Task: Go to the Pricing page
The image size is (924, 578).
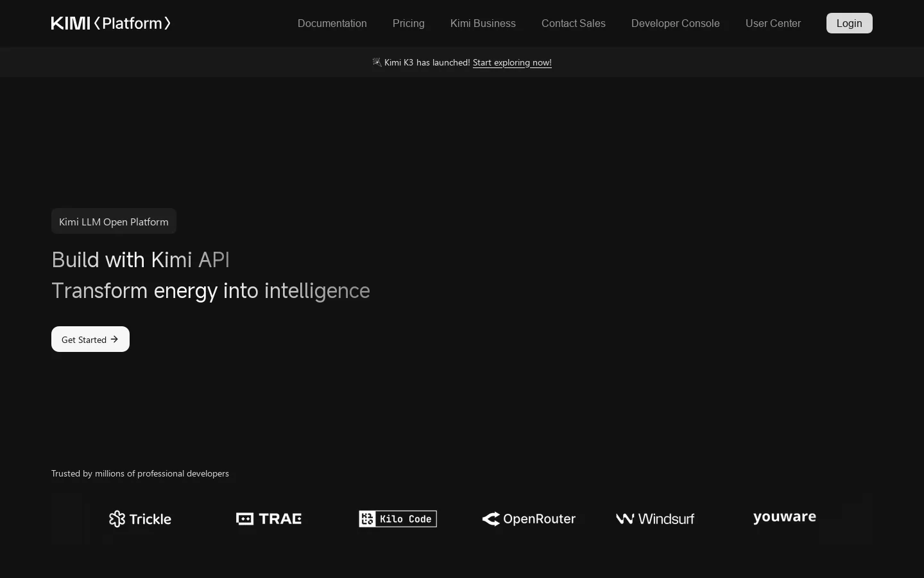Action: click(409, 23)
